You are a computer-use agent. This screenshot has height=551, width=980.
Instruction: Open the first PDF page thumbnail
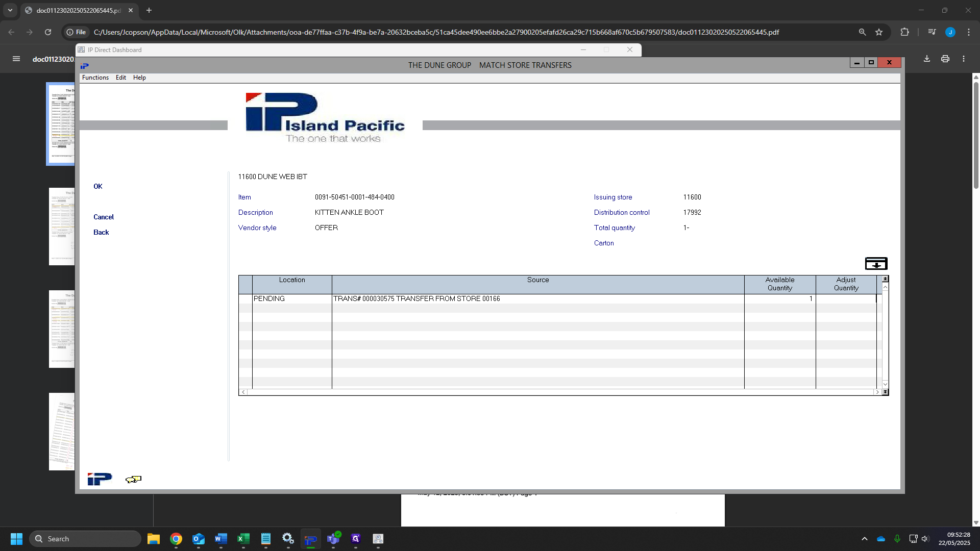click(x=61, y=124)
